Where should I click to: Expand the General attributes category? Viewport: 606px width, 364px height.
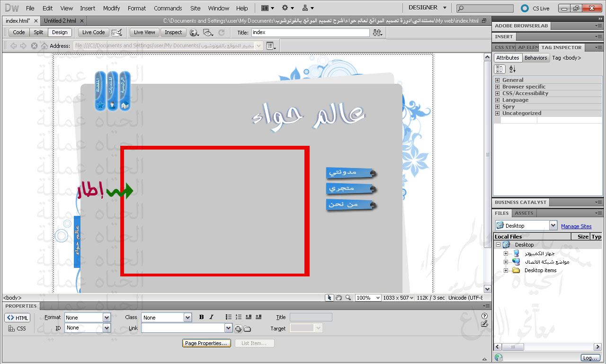pos(498,80)
